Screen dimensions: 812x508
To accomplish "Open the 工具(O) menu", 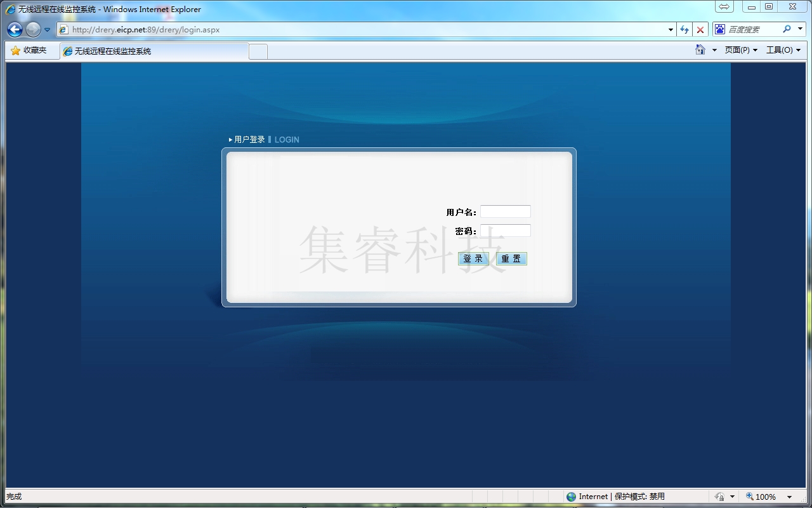I will [x=783, y=50].
